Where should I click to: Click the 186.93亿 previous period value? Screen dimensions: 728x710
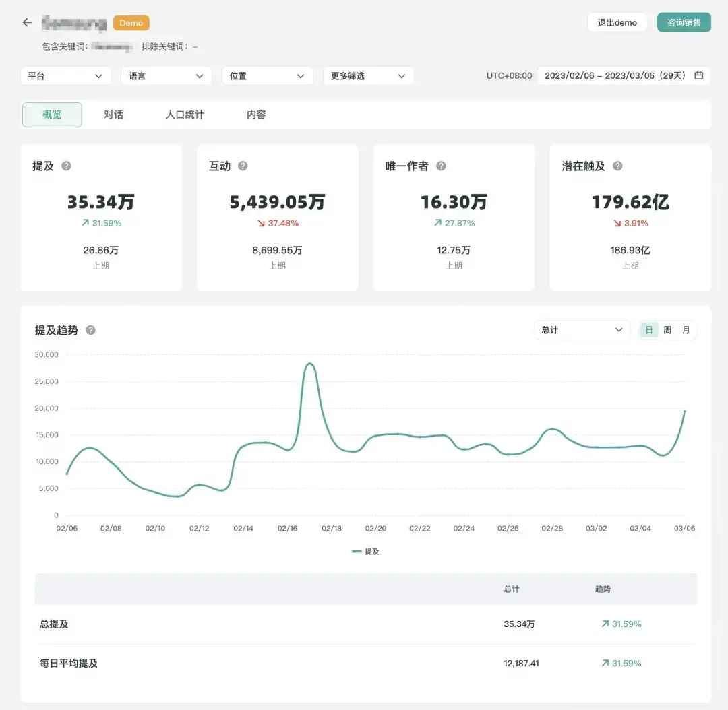tap(630, 250)
